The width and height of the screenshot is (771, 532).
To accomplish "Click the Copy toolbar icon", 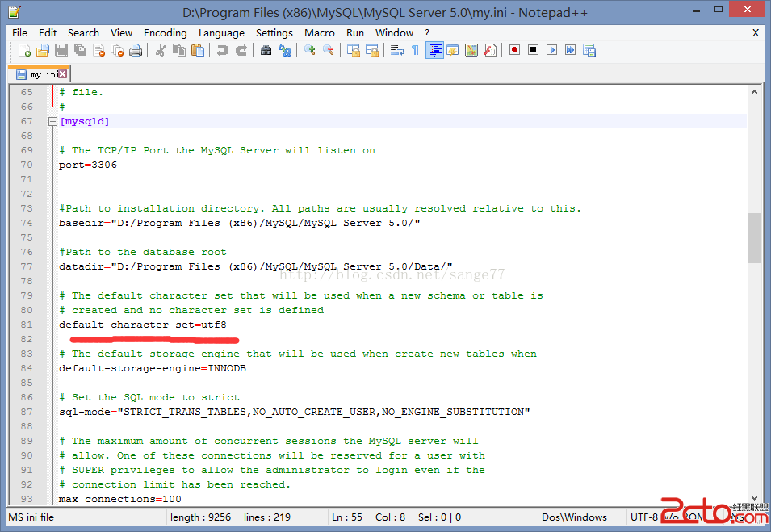I will (x=179, y=50).
